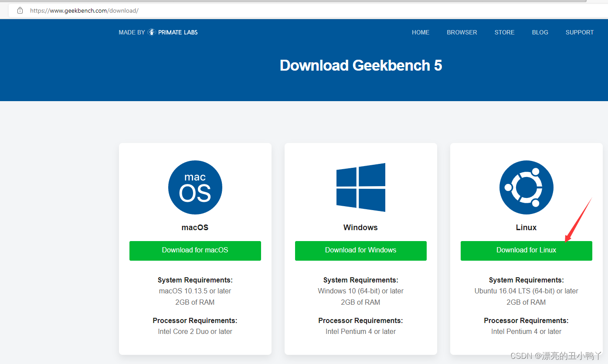Click the page security lock icon

[20, 10]
